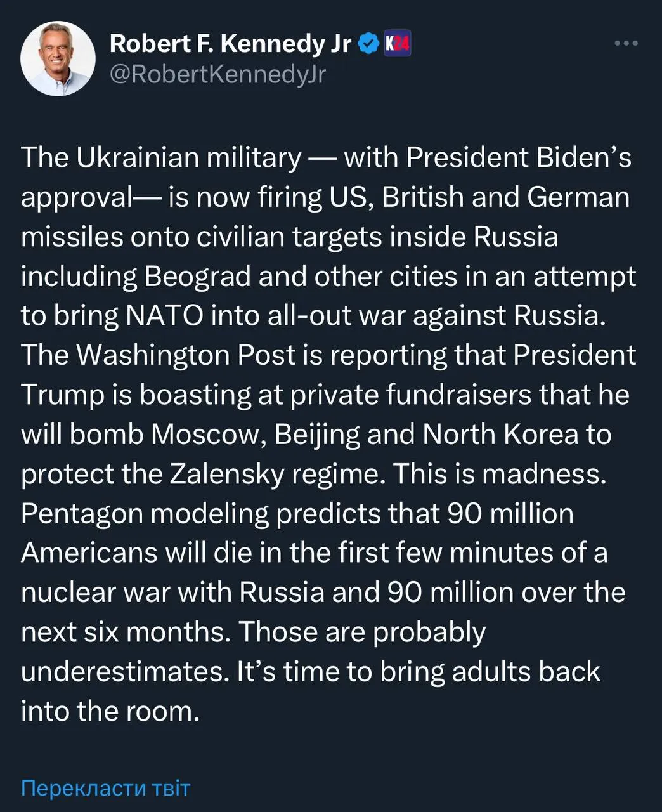The height and width of the screenshot is (812, 662).
Task: Click the word "NATO" in the tweet
Action: (164, 315)
